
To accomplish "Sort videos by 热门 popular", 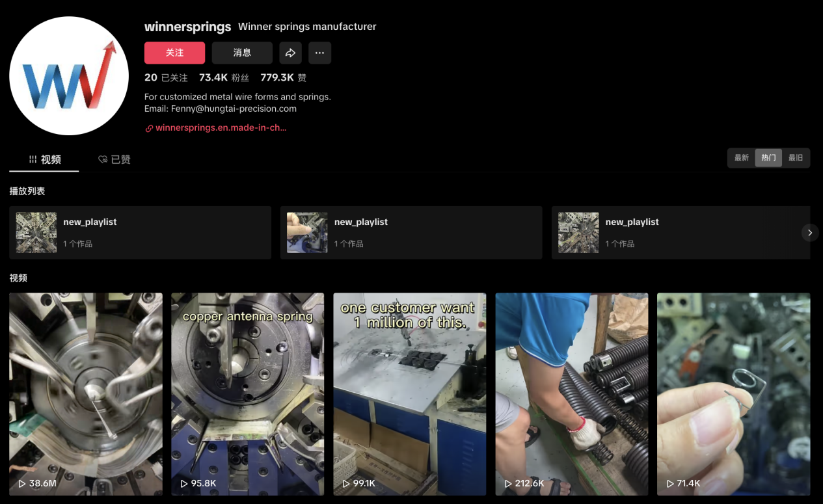I will (768, 158).
